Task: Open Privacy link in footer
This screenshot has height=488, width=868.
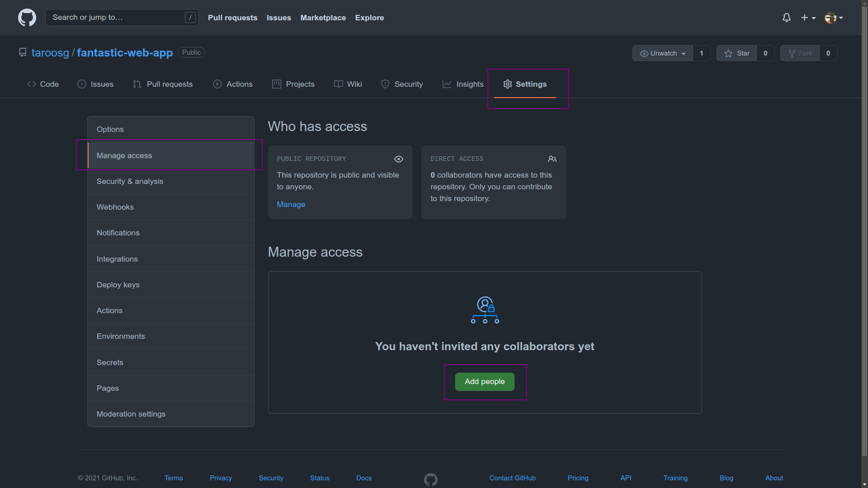Action: (221, 478)
